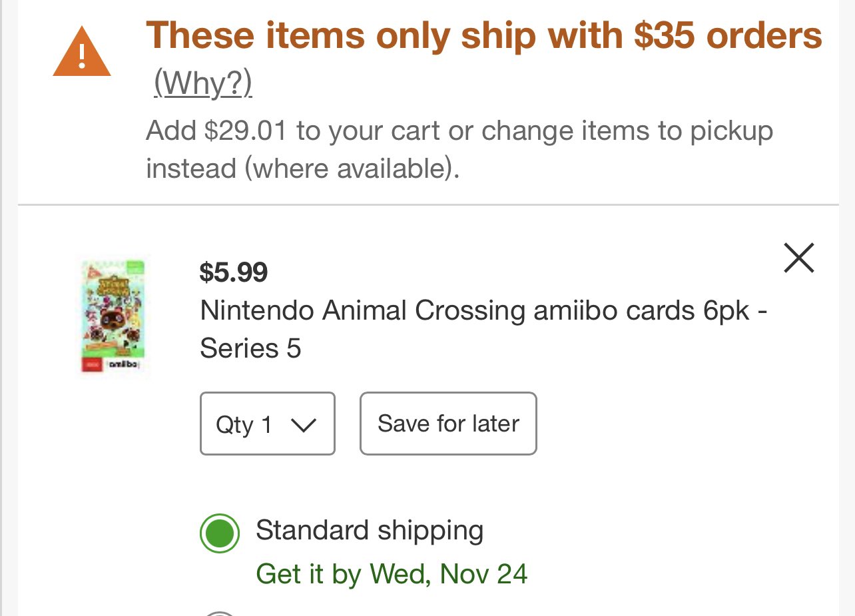Click the red badge on the card pack image
855x616 pixels.
click(92, 365)
